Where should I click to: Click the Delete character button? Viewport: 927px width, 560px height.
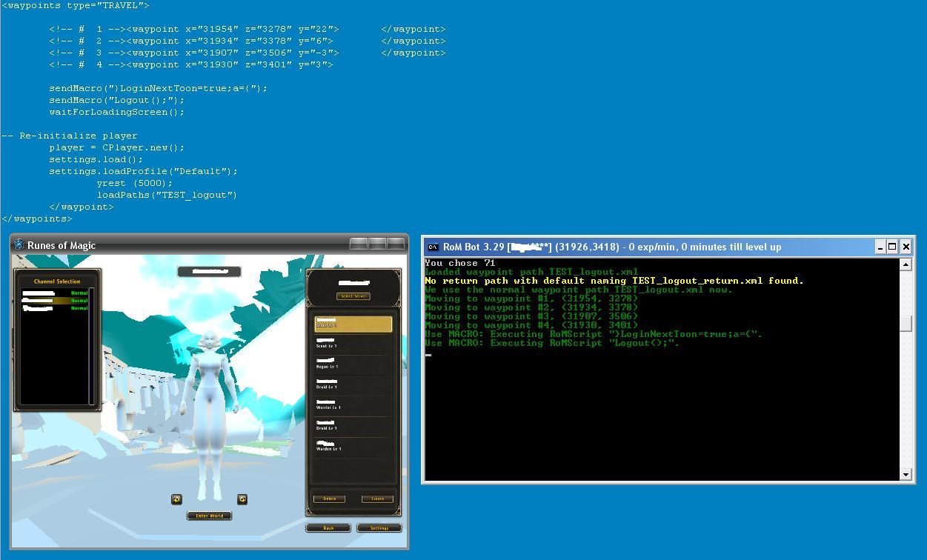tap(329, 499)
